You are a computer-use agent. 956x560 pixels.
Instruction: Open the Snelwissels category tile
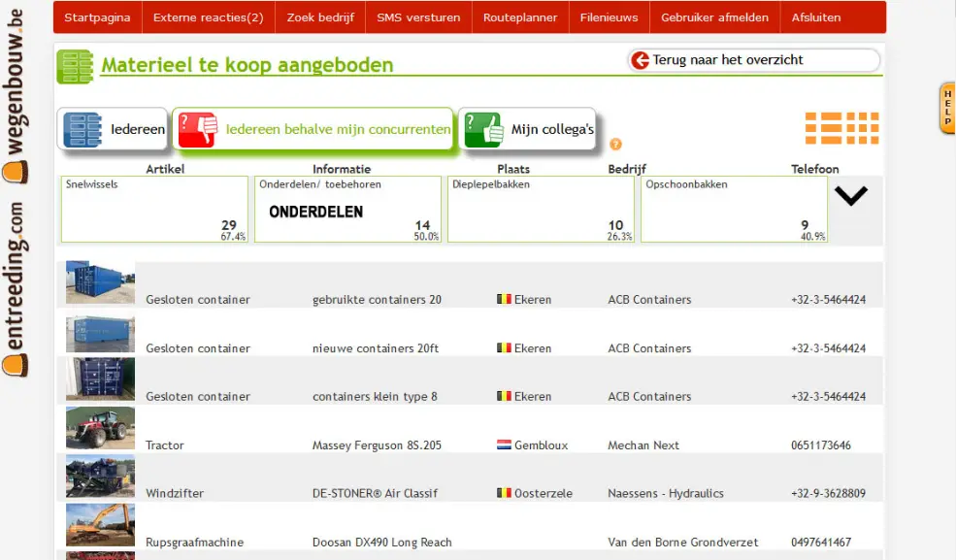click(155, 209)
